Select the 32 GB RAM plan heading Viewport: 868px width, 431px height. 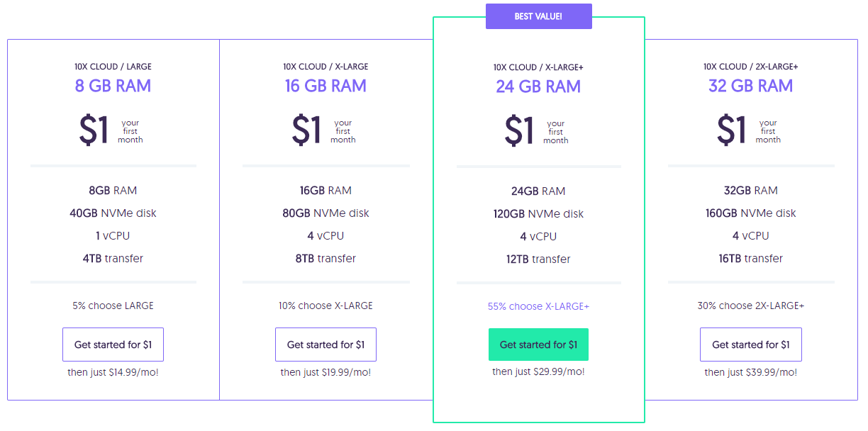point(751,86)
